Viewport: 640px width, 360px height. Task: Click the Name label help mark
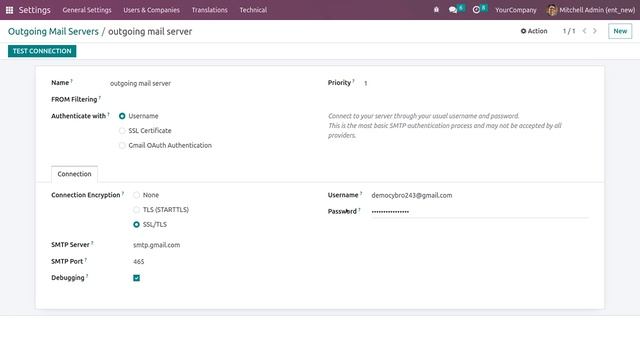pyautogui.click(x=71, y=81)
